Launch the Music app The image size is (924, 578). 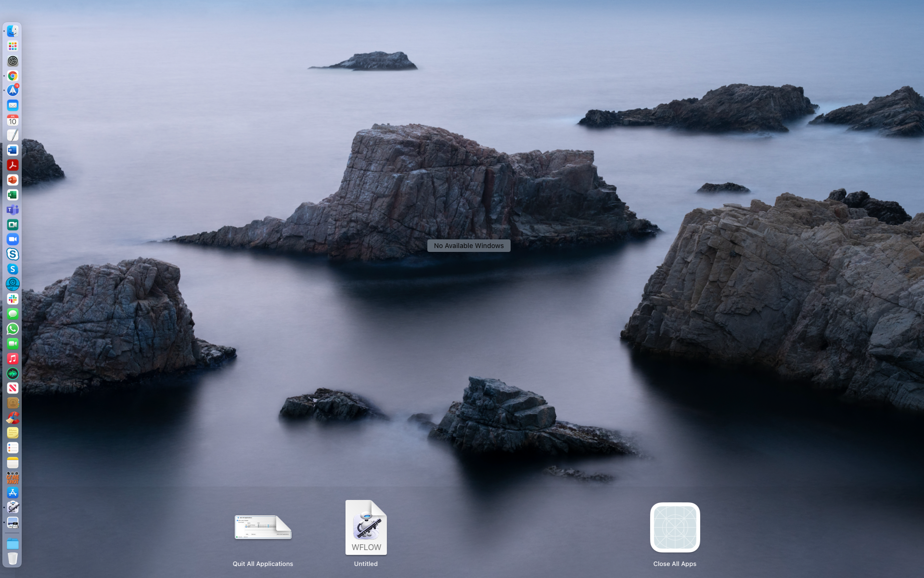click(x=13, y=359)
